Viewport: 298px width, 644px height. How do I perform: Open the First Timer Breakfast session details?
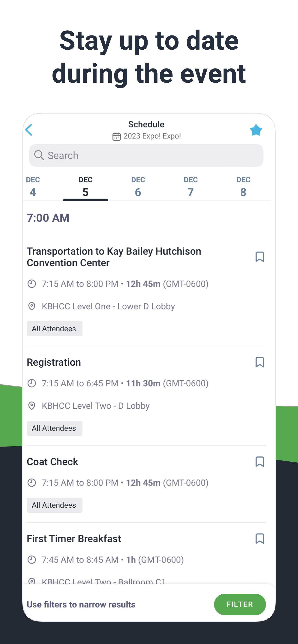[x=74, y=539]
